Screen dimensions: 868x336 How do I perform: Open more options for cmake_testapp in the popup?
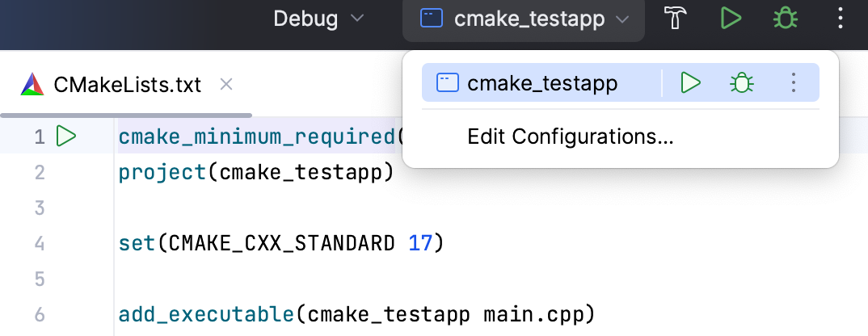point(794,82)
